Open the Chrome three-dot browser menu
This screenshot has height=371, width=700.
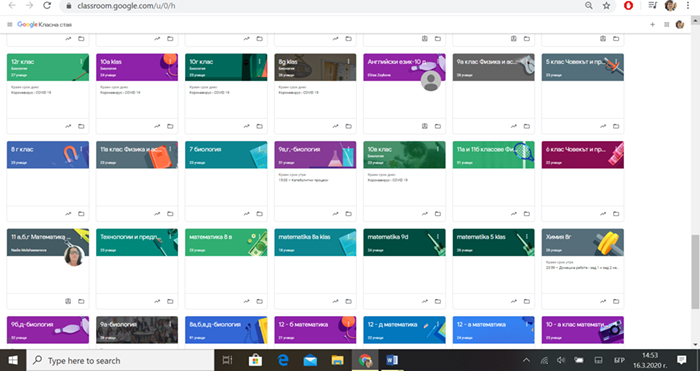(688, 6)
